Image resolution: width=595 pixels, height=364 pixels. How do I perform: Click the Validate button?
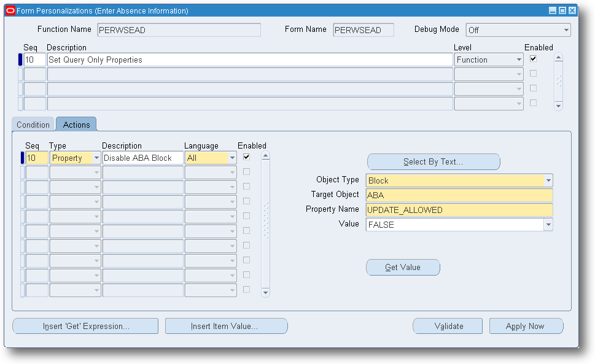tap(448, 326)
